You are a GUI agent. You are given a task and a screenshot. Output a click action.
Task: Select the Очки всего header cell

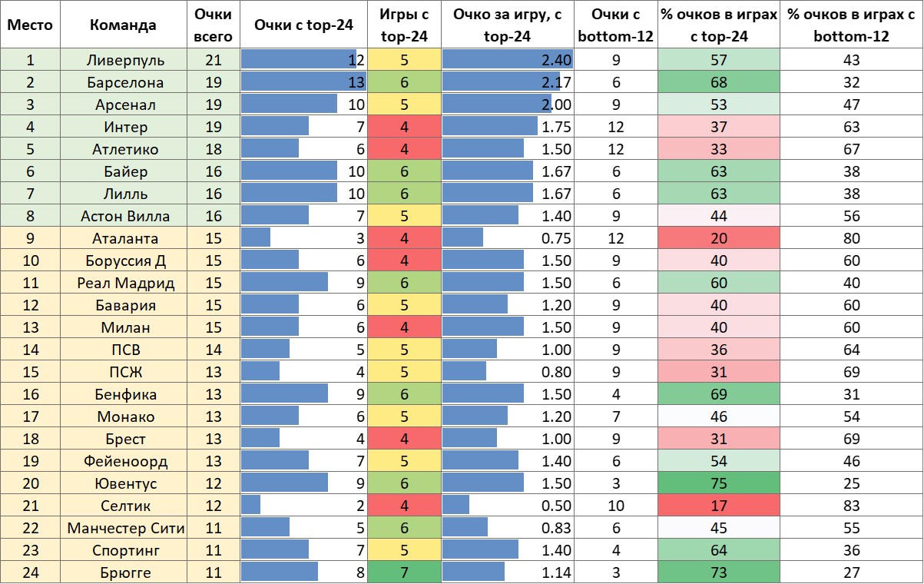tap(214, 25)
